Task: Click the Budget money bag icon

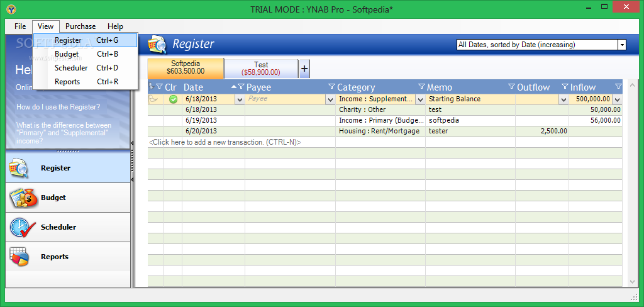Action: tap(23, 198)
